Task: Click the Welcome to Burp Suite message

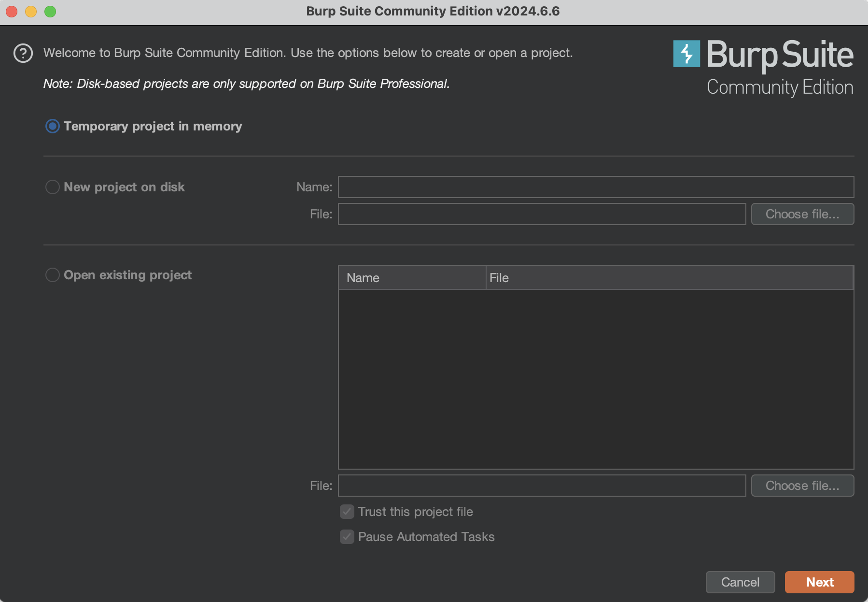Action: point(308,53)
